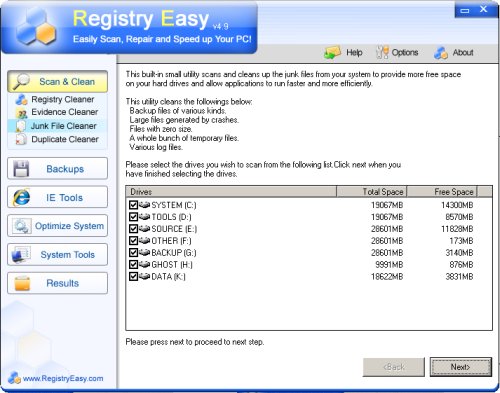Click the OTHER (F:) drive icon

(144, 240)
